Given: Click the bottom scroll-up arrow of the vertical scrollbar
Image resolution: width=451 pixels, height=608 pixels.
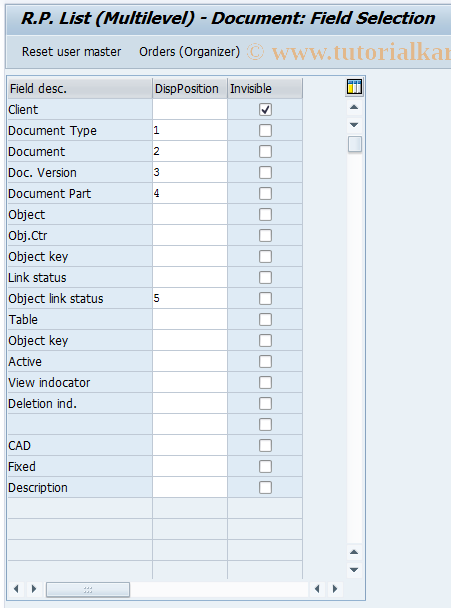Looking at the screenshot, I should click(354, 552).
